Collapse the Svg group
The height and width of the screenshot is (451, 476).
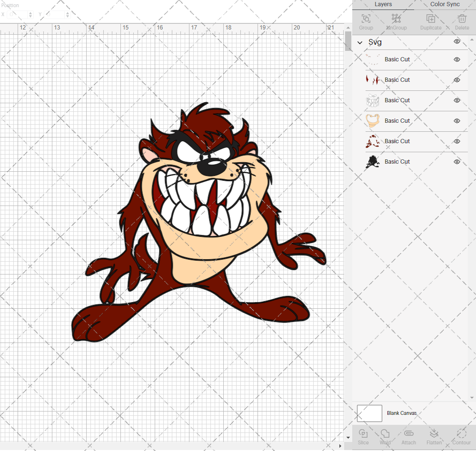point(360,42)
